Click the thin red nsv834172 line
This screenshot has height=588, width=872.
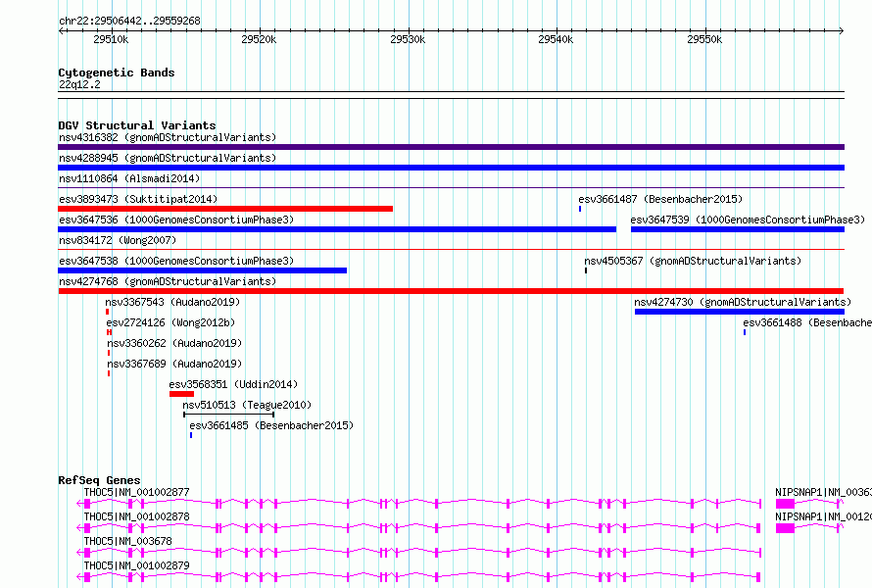[451, 250]
